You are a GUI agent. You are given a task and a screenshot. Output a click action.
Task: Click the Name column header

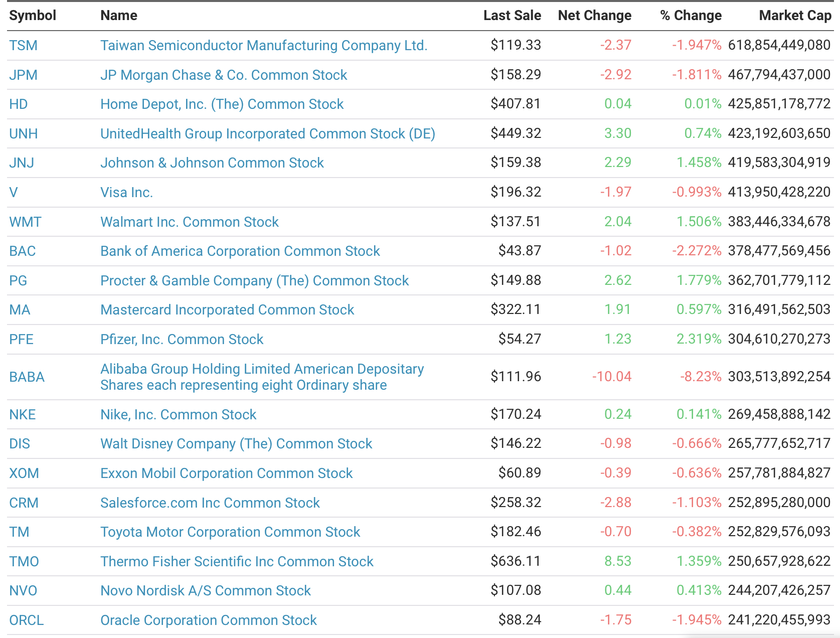coord(119,16)
